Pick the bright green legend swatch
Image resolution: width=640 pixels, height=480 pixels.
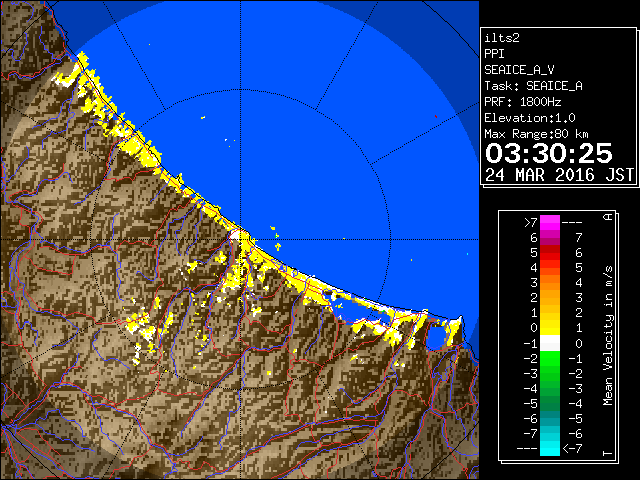(x=550, y=358)
